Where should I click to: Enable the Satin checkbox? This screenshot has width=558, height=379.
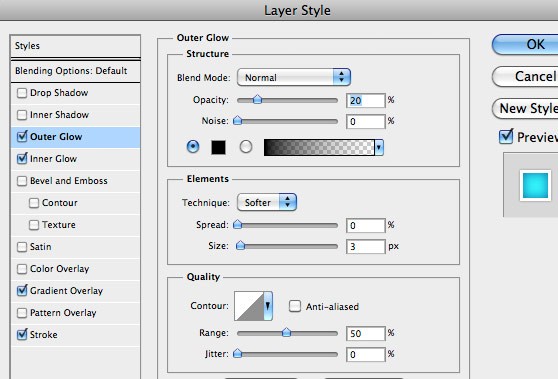(22, 247)
